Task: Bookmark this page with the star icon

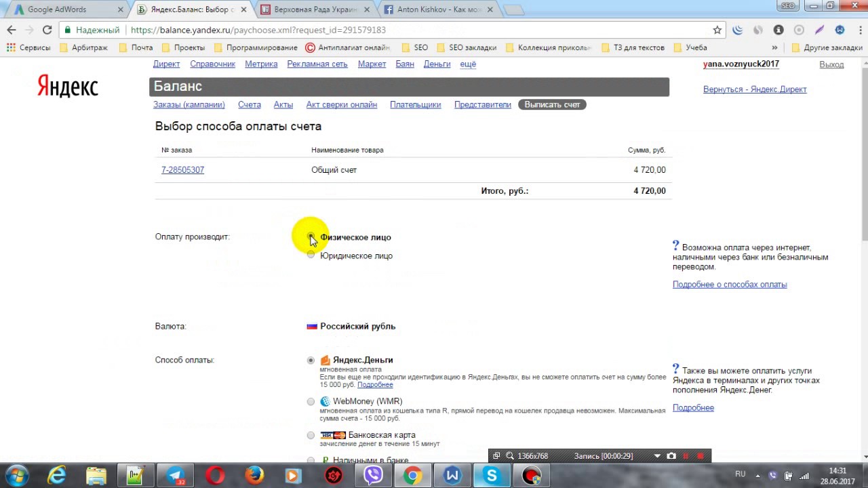Action: [717, 30]
